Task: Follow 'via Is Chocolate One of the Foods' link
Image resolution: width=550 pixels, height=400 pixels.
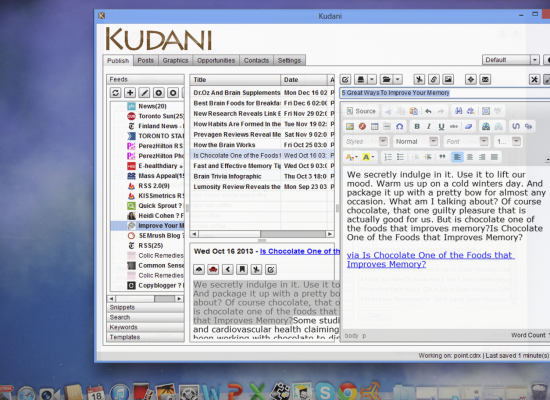Action: point(430,260)
